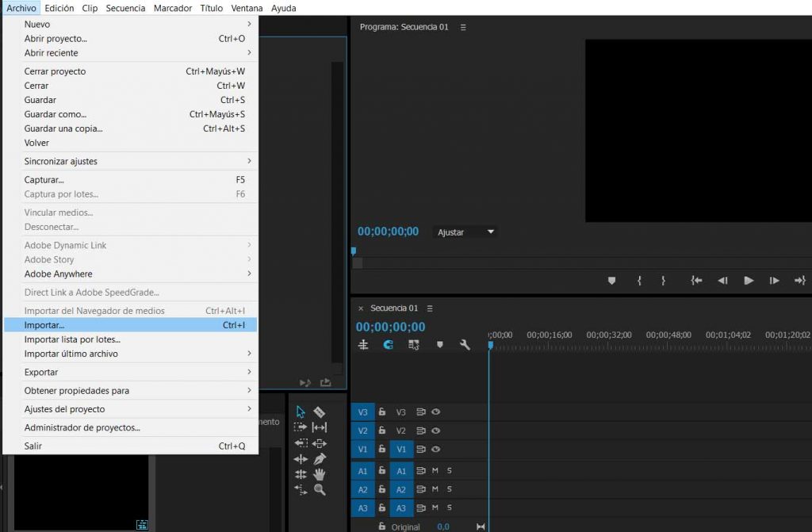Choose Guardar como... from Archivo menu
Image resolution: width=812 pixels, height=532 pixels.
coord(56,114)
